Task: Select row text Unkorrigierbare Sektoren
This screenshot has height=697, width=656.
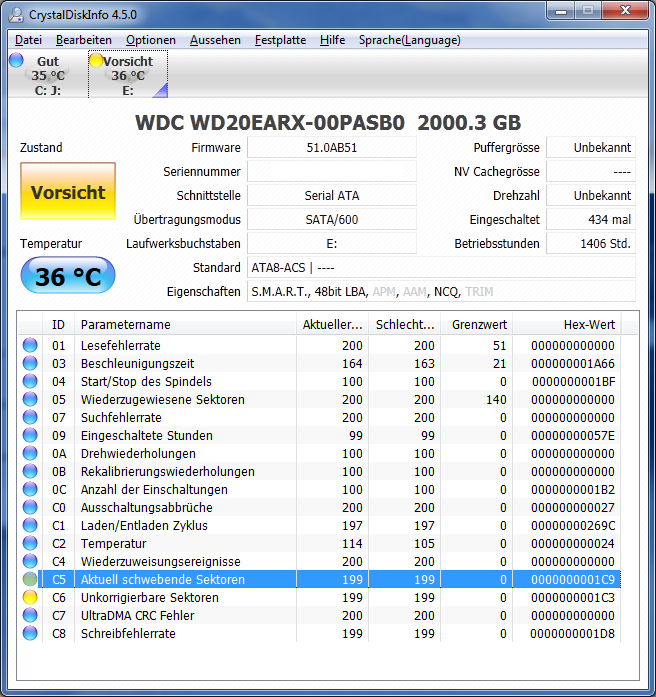Action: [x=150, y=597]
